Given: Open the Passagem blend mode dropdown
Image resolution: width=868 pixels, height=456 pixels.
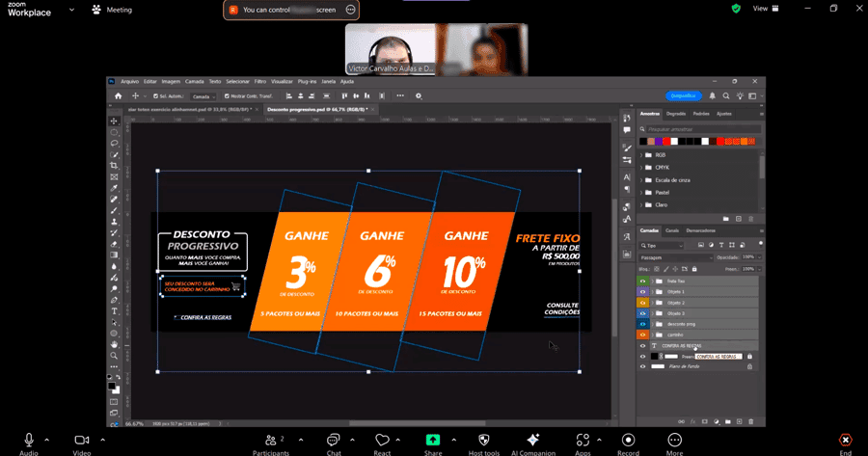Looking at the screenshot, I should click(676, 257).
